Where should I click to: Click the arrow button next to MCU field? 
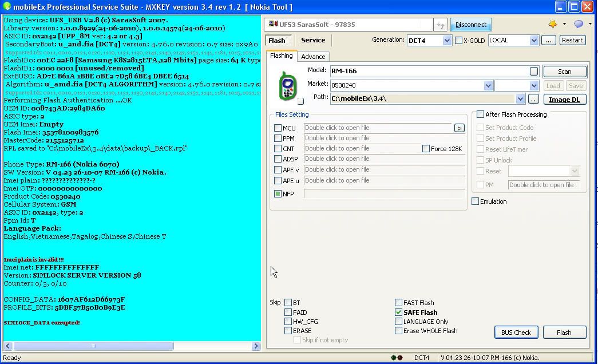459,128
